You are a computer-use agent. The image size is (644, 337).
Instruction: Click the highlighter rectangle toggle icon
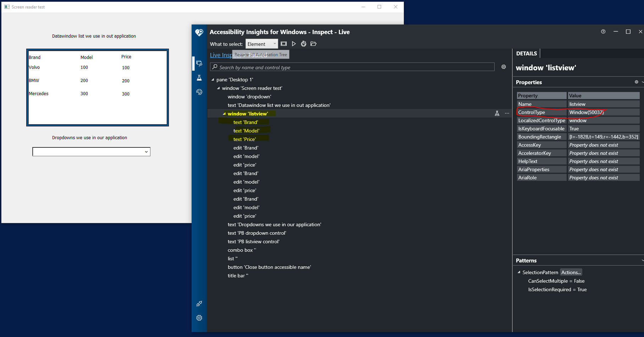point(284,44)
